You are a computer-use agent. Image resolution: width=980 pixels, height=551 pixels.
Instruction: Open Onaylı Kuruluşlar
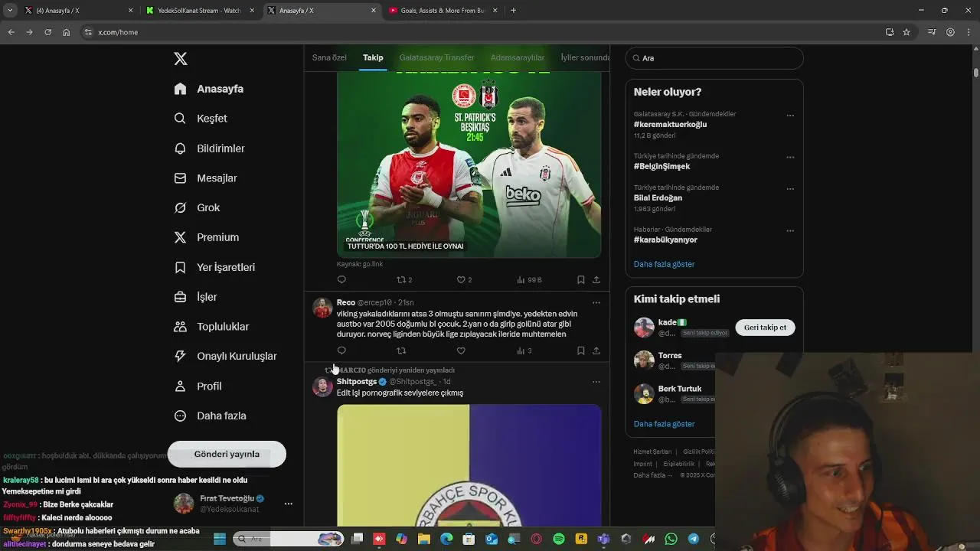click(x=225, y=356)
